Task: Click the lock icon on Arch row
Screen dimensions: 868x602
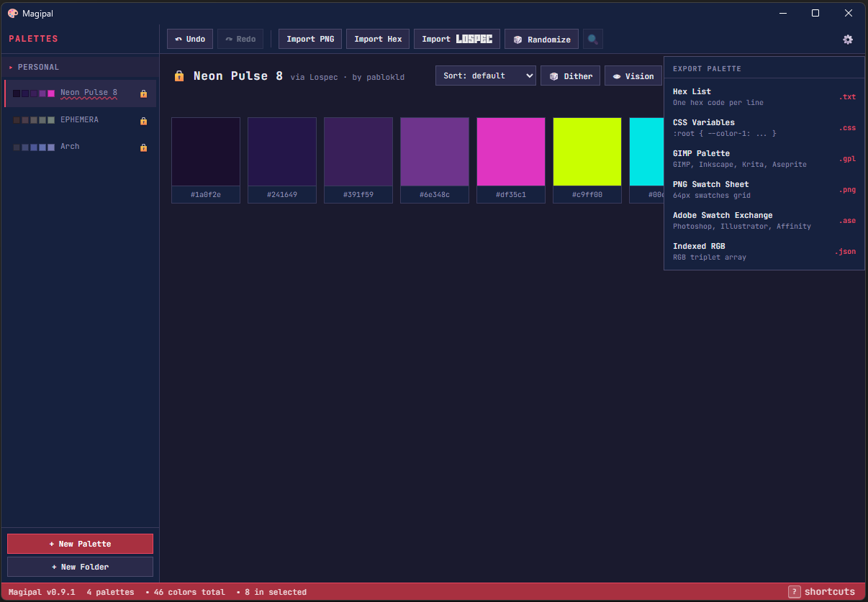Action: [x=143, y=147]
